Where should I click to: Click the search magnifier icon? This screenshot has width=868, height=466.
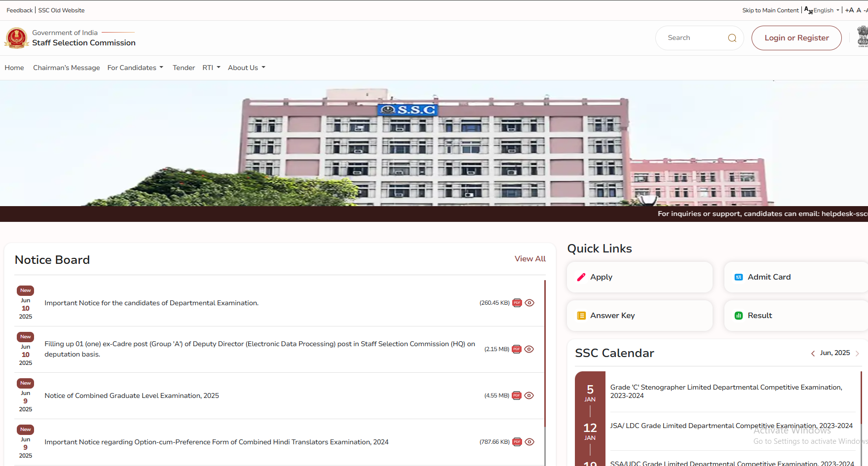click(x=732, y=38)
